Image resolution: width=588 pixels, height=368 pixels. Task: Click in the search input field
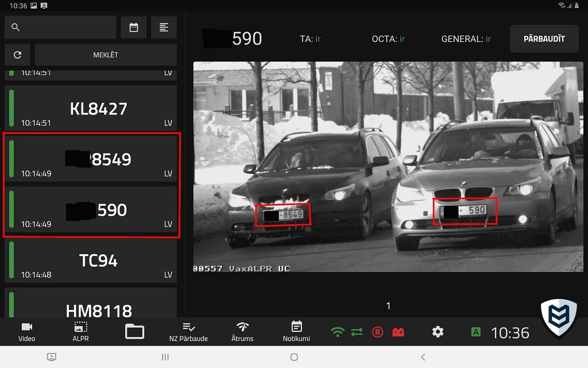coord(60,27)
